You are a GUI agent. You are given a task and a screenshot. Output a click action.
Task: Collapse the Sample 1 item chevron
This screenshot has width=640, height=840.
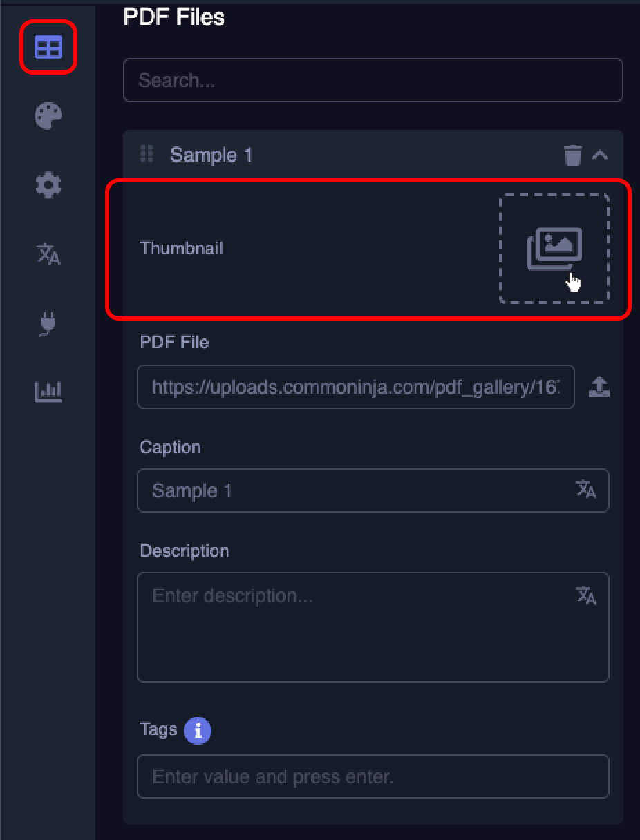[600, 155]
